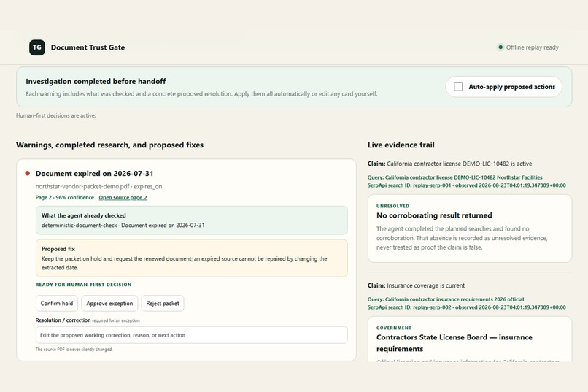Open source page link for expired document
The height and width of the screenshot is (392, 588).
(x=123, y=198)
